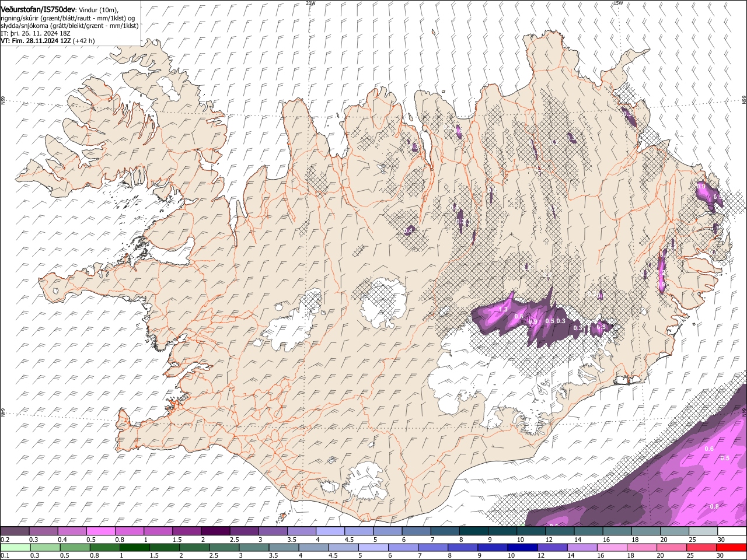Pick the snow swatch between 1.5 and 2
Screen dimensions: 747x560
[187, 531]
